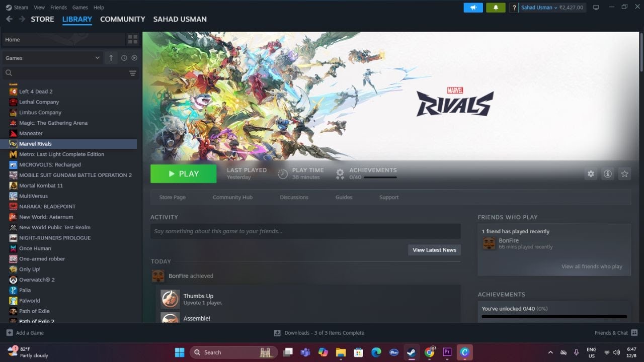Open Adobe Premiere Pro from taskbar

[x=447, y=352]
